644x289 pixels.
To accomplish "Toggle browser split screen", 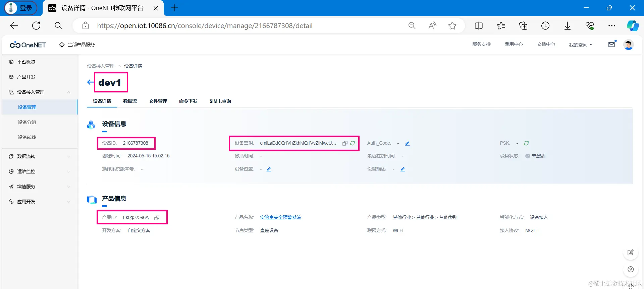I will 479,26.
